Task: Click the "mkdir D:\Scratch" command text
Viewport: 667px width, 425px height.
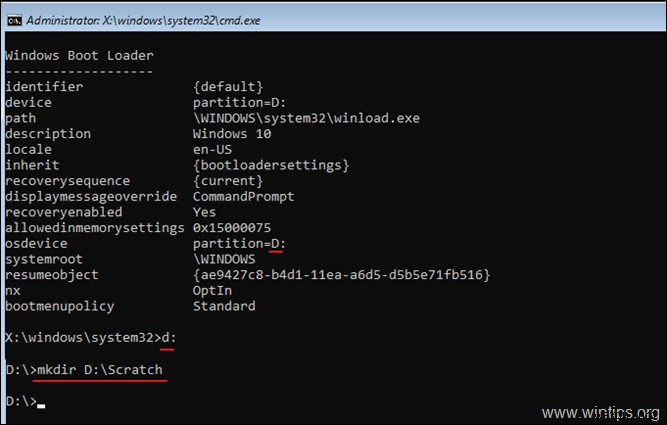Action: tap(98, 370)
